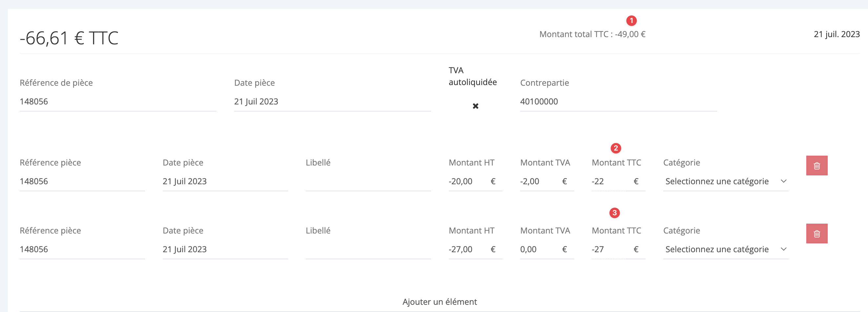Click red annotation marker number 3
The width and height of the screenshot is (868, 312).
point(614,213)
